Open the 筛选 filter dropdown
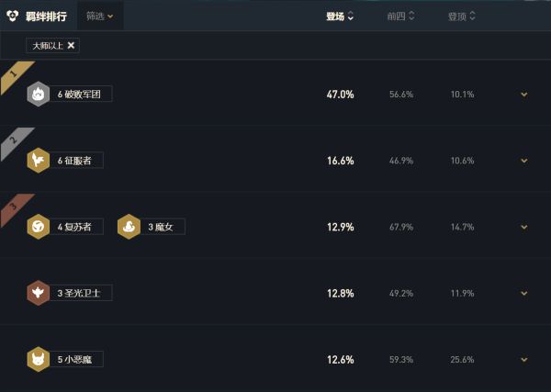 100,17
